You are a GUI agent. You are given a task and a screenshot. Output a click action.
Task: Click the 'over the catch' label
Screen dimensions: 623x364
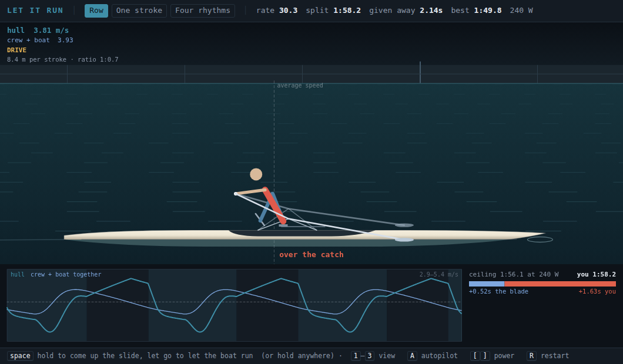coord(311,254)
